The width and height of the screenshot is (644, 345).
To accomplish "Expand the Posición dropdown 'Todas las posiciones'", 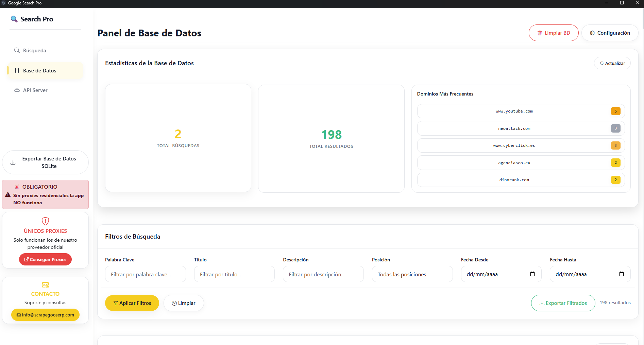I will coord(412,274).
